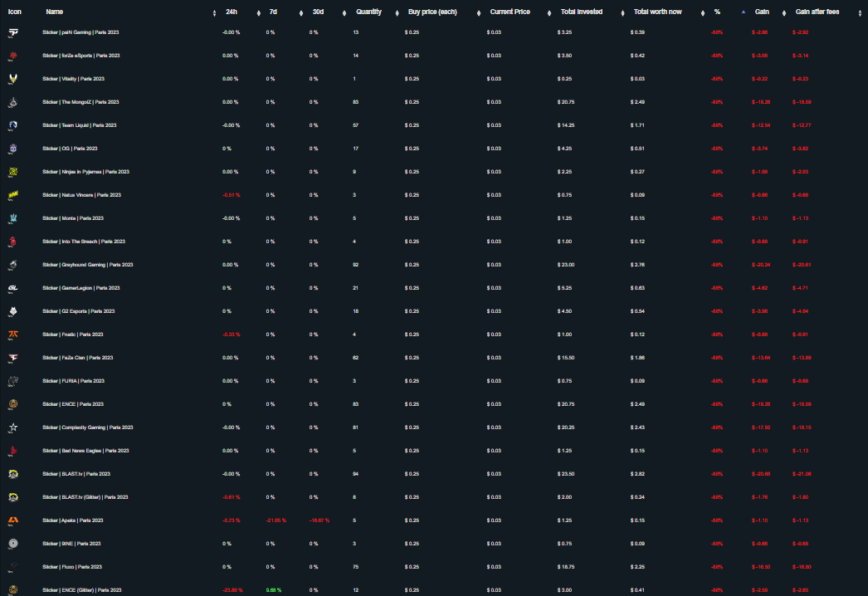Click '$ -20.61' gain after fees, Grayhound Gaming
This screenshot has height=596, width=868.
click(802, 266)
